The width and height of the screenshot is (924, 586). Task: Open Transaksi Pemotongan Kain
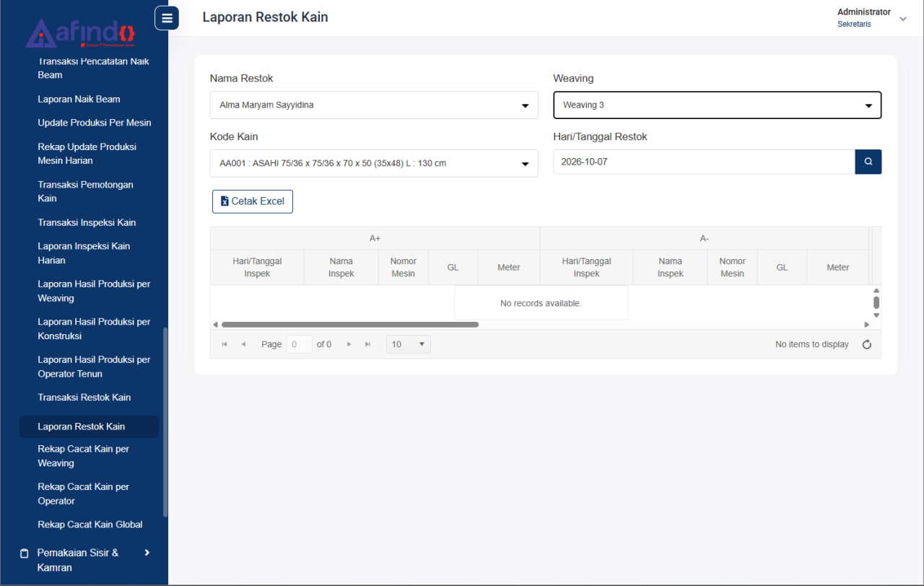[x=85, y=191]
